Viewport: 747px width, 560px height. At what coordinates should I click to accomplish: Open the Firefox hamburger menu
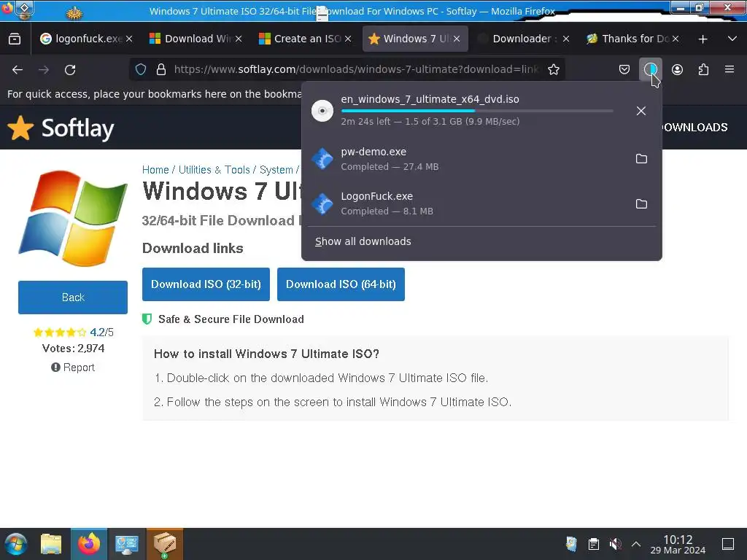(729, 69)
